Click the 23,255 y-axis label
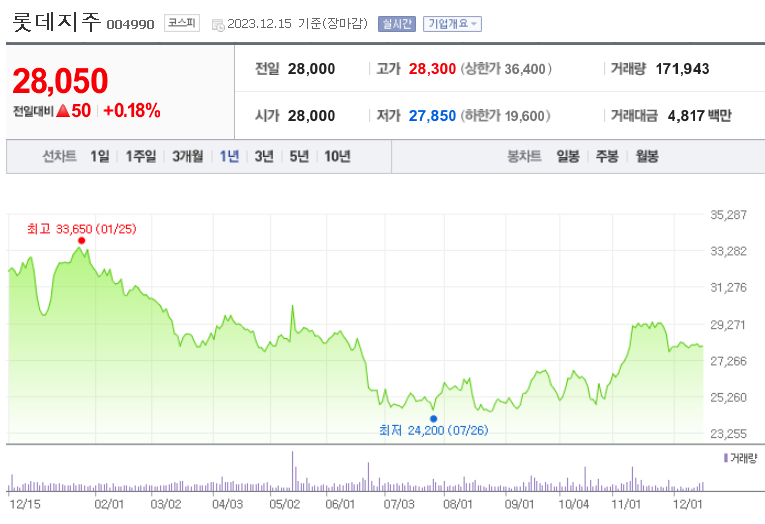Screen dimensions: 765x524 (728, 434)
